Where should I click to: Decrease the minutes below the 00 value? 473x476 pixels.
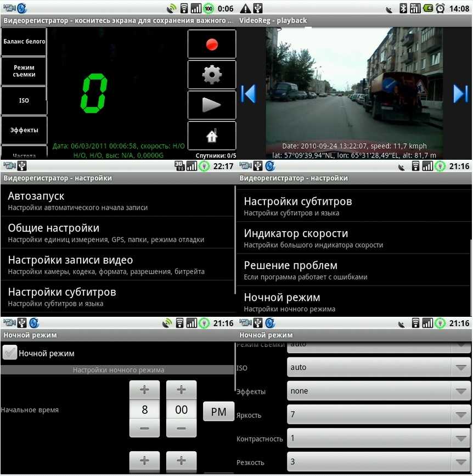click(181, 428)
